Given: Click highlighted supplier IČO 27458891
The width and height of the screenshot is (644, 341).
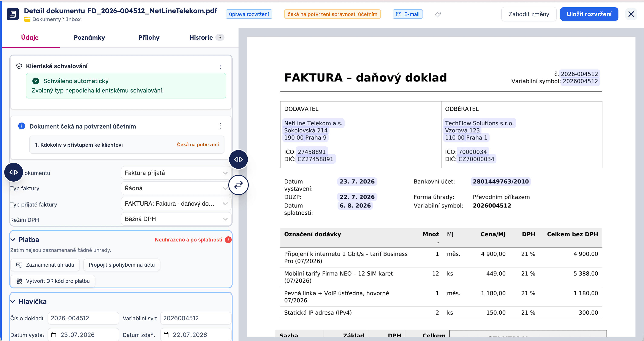Looking at the screenshot, I should 312,152.
